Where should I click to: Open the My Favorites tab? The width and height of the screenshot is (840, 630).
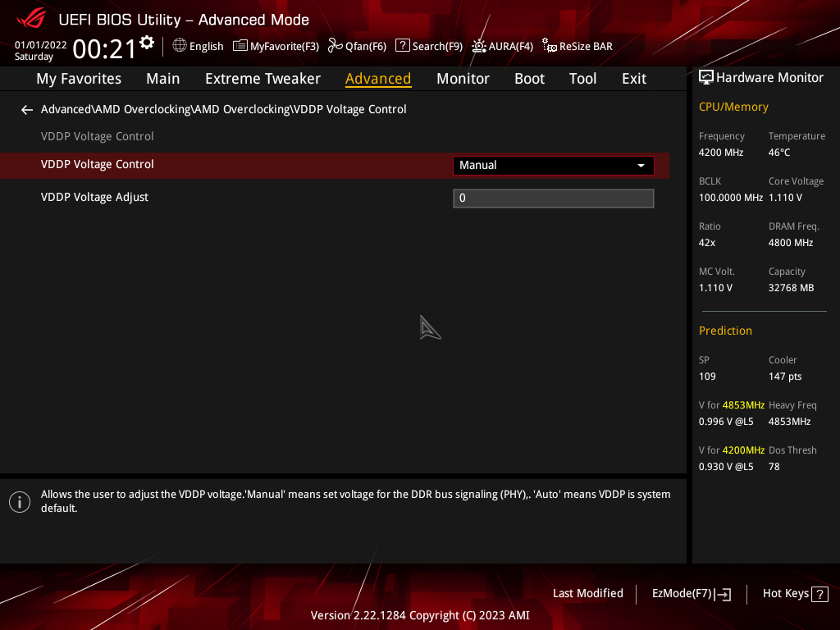(x=79, y=79)
